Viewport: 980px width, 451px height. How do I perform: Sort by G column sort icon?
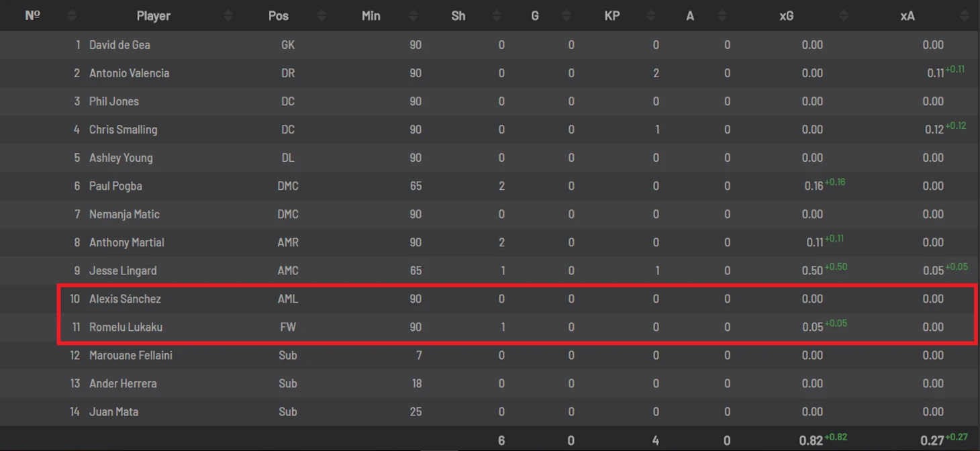[x=567, y=15]
